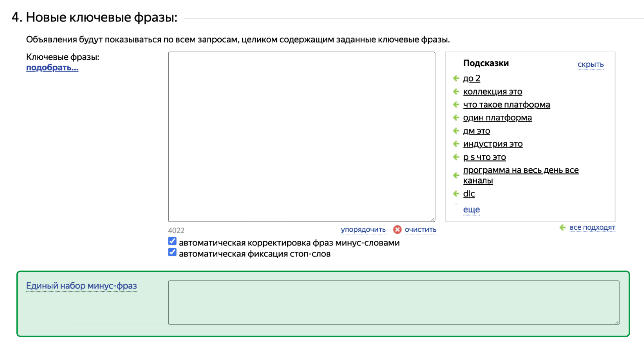The height and width of the screenshot is (346, 644).
Task: Click arrow beside 'программа на весь день'
Action: [x=456, y=175]
